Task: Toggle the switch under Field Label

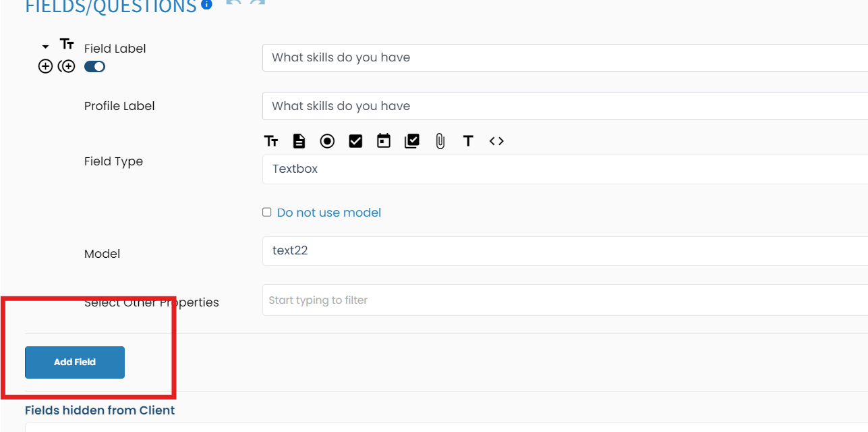Action: click(x=94, y=67)
